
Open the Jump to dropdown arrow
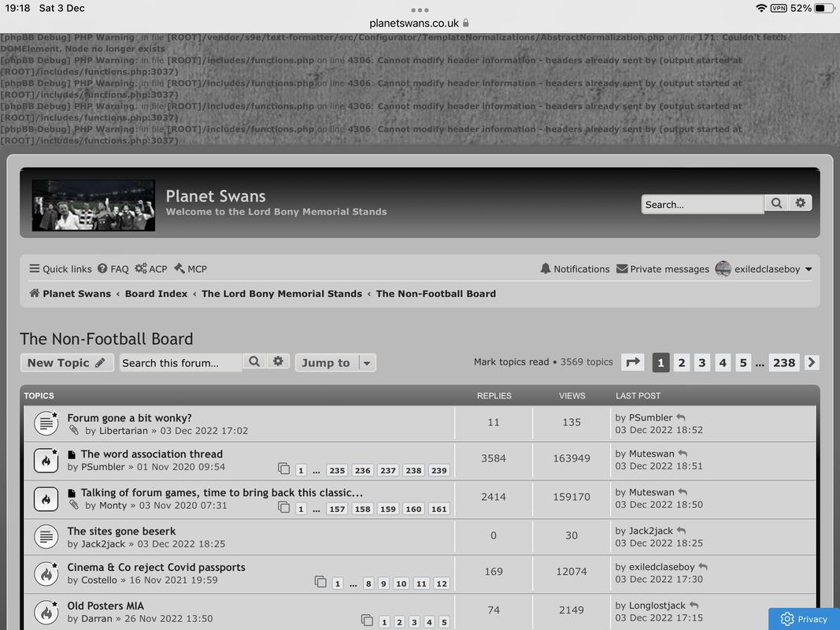tap(367, 363)
